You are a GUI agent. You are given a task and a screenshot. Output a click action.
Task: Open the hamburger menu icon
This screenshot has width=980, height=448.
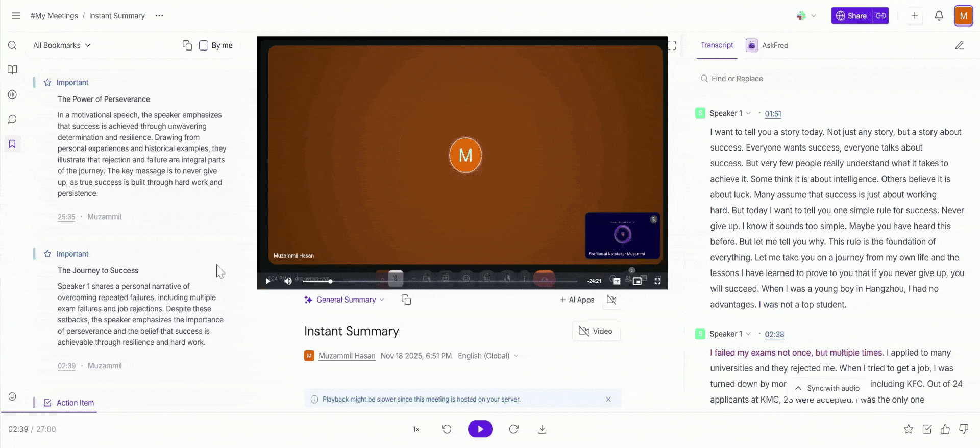[16, 16]
